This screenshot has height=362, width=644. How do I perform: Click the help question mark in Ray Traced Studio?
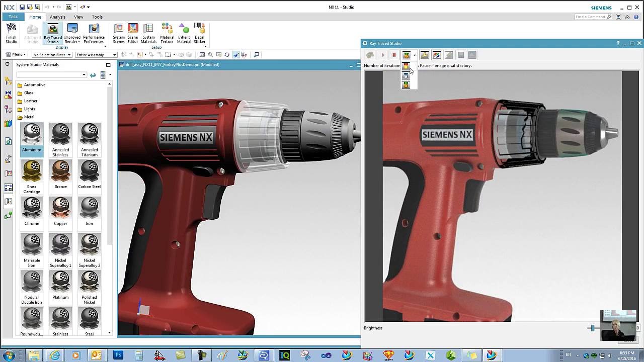618,43
